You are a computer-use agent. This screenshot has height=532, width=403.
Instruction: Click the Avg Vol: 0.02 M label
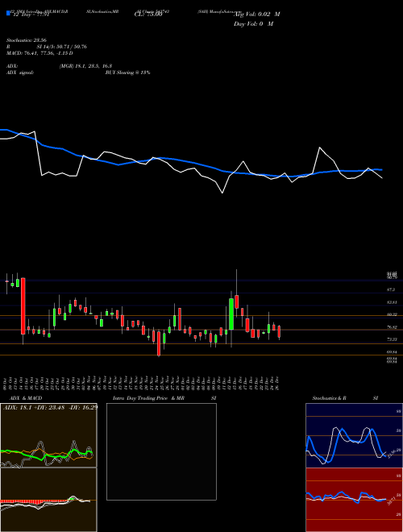(256, 15)
